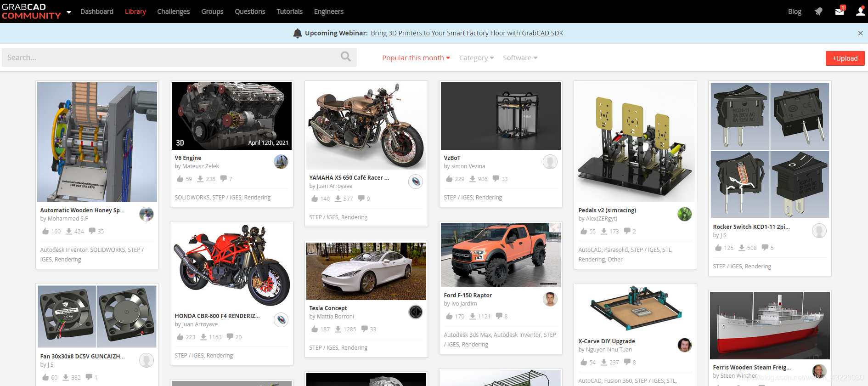Like the V6 Engine model

click(180, 178)
